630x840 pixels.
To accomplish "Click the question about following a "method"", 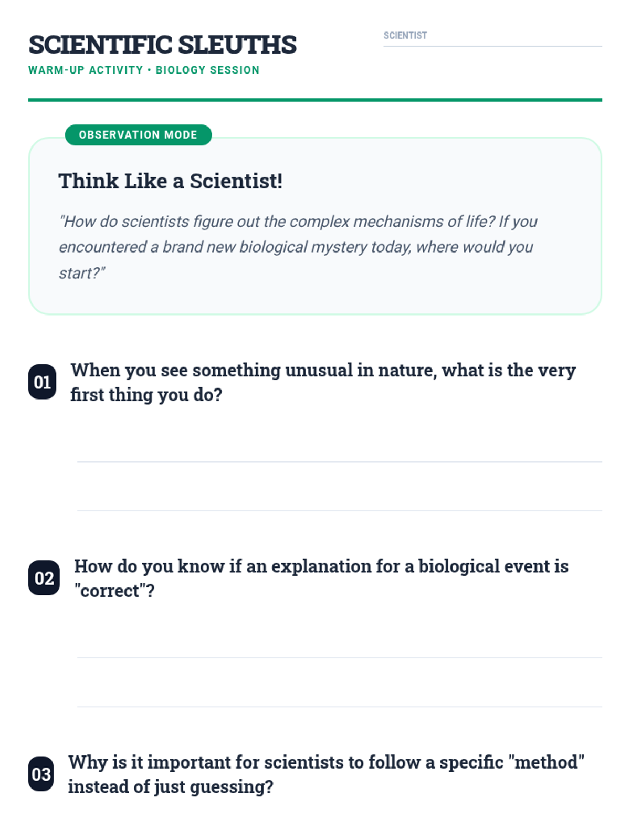I will pyautogui.click(x=325, y=774).
